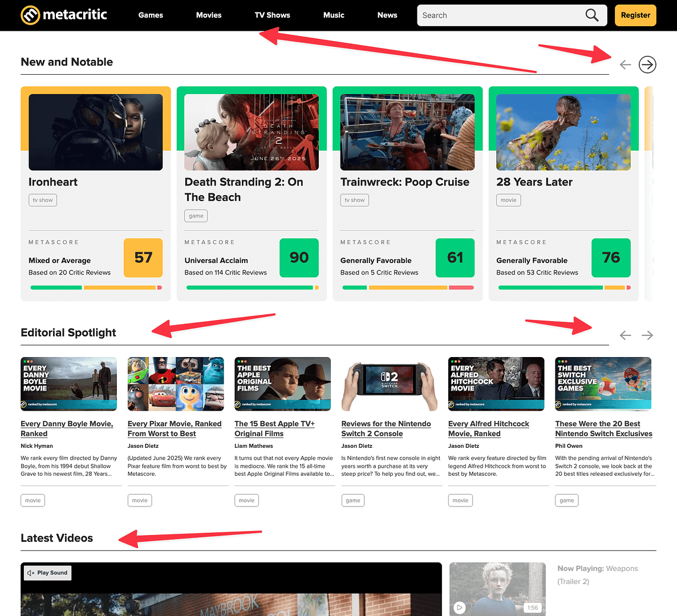Click the Alfred Hitchcock article thumbnail
This screenshot has width=677, height=616.
click(x=496, y=384)
